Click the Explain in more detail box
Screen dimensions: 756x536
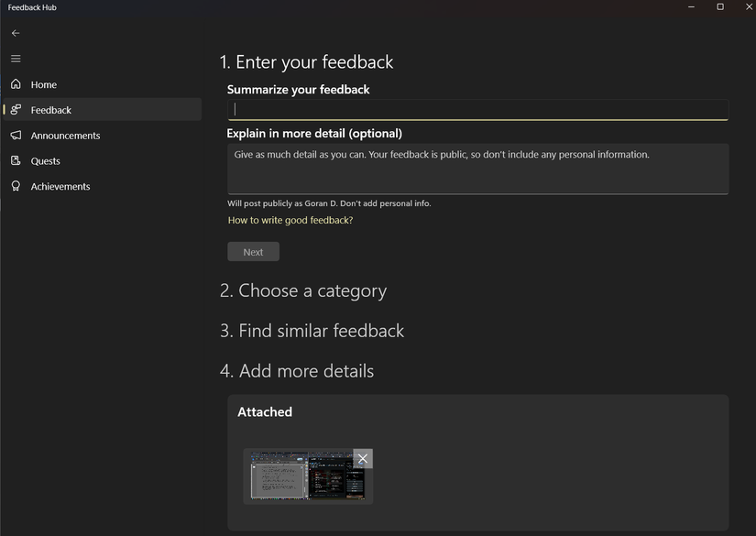click(477, 169)
